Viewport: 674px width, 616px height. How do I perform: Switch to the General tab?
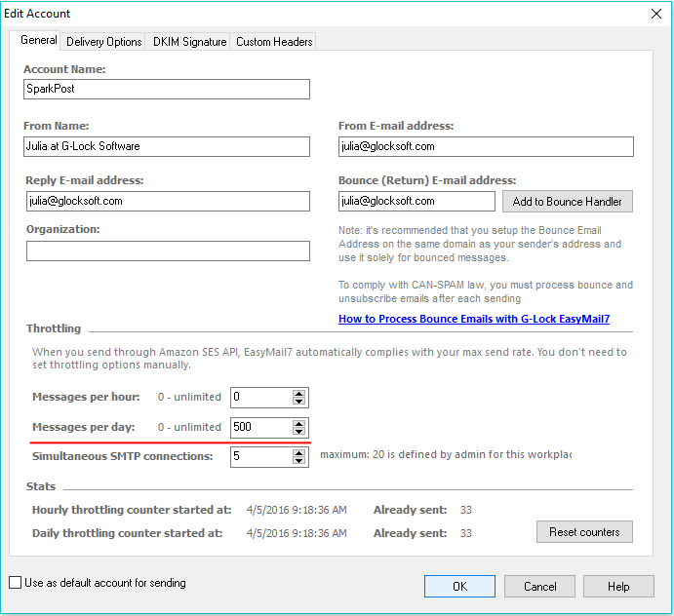(38, 40)
